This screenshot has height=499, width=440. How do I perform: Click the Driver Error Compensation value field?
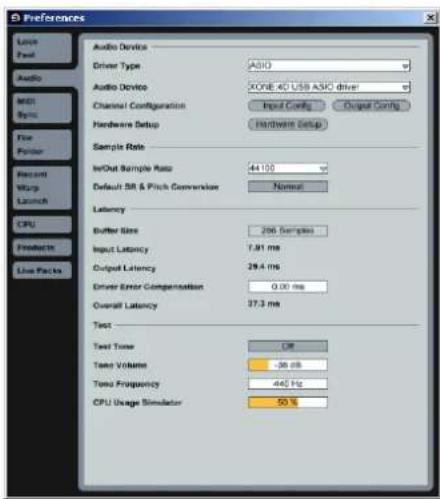point(288,287)
